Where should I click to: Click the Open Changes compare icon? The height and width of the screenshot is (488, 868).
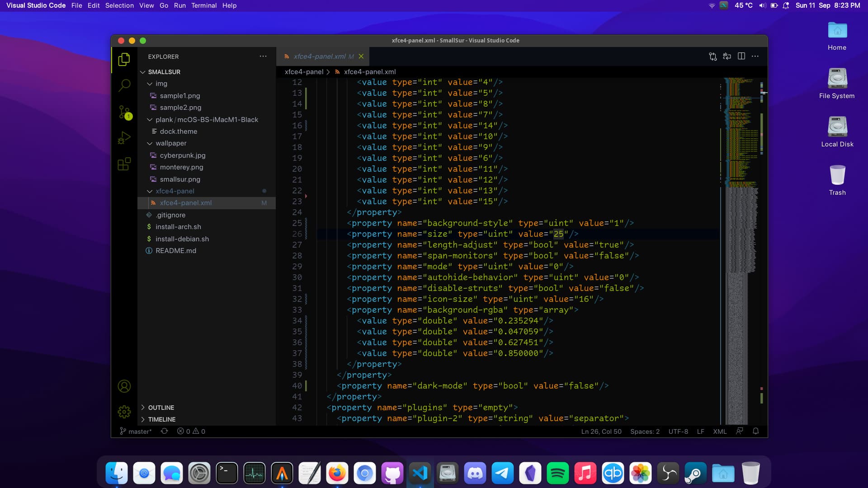[x=713, y=56]
